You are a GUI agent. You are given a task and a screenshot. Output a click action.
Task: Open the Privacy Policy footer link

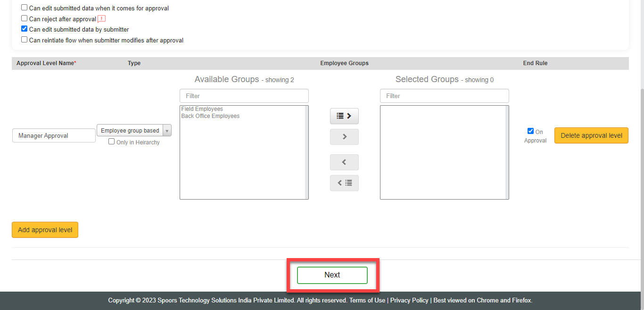pos(409,300)
